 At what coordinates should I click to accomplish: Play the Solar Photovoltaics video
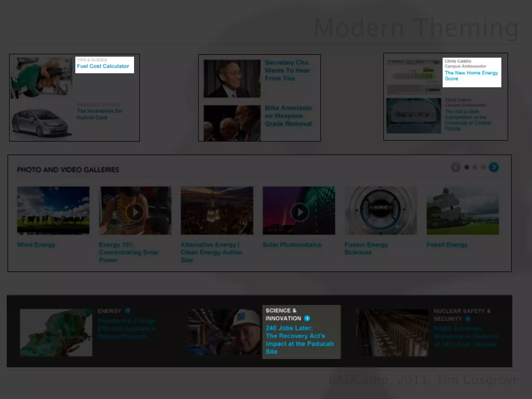pos(300,212)
